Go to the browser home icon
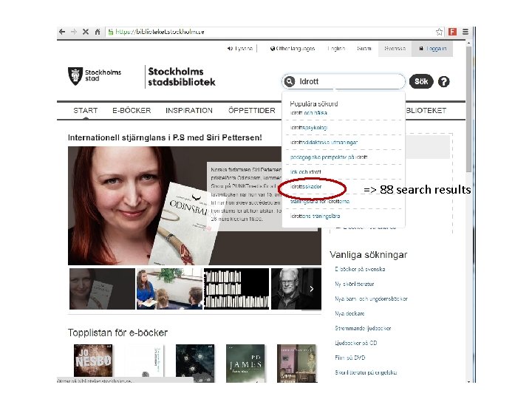Screen dimensions: 532x399 [x=98, y=32]
